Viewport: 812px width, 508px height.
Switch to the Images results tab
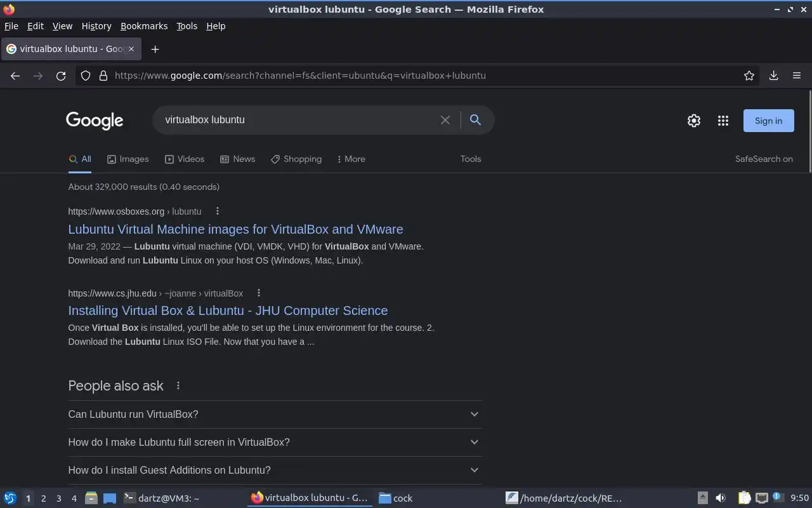[x=128, y=159]
